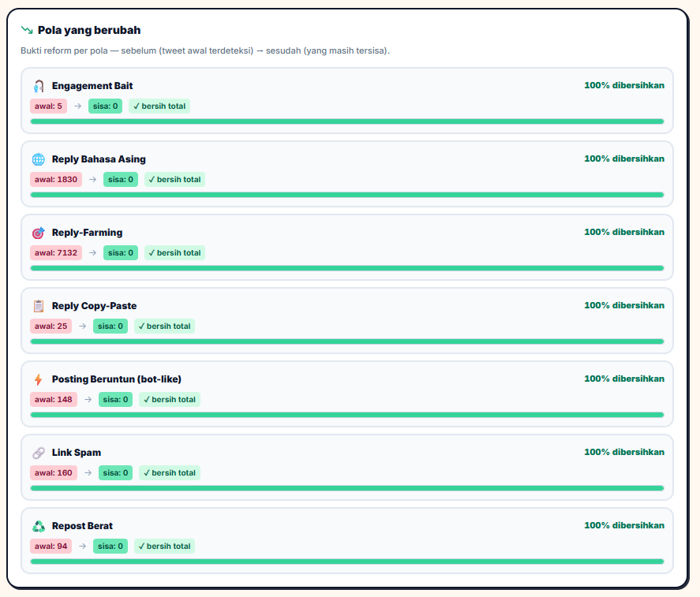Click the 'awal: 148' badge

(x=54, y=399)
